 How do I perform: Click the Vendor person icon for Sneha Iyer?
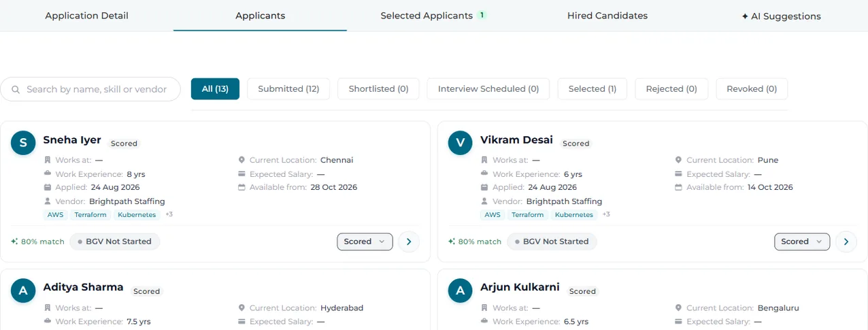tap(48, 201)
